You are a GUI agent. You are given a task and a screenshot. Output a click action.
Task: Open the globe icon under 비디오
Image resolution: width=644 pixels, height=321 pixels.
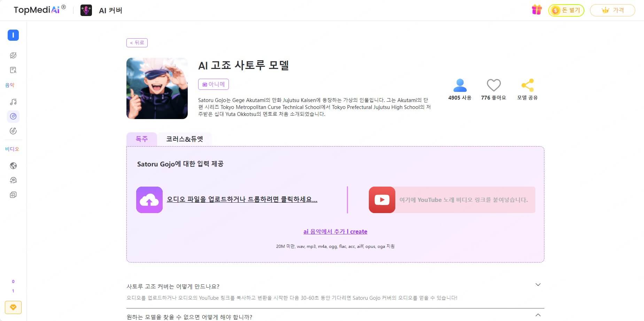tap(13, 166)
